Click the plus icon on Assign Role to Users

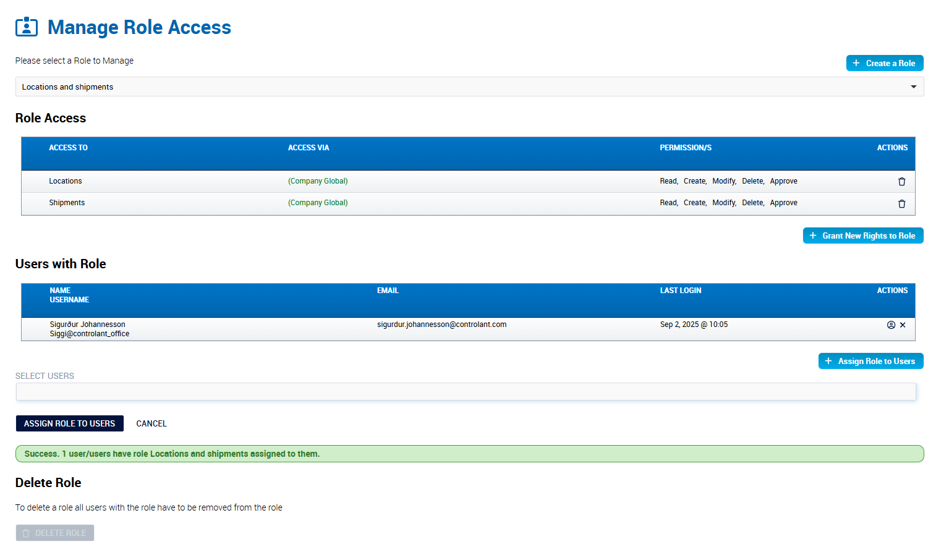click(x=829, y=361)
